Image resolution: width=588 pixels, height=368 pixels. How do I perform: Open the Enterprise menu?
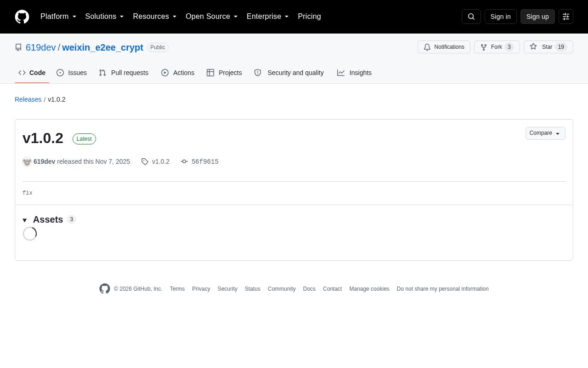click(x=268, y=17)
